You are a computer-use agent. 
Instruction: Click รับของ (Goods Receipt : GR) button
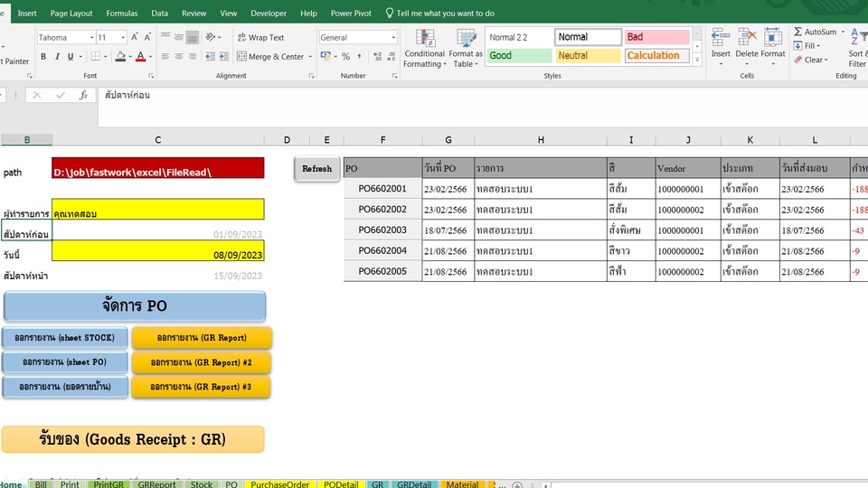click(133, 439)
